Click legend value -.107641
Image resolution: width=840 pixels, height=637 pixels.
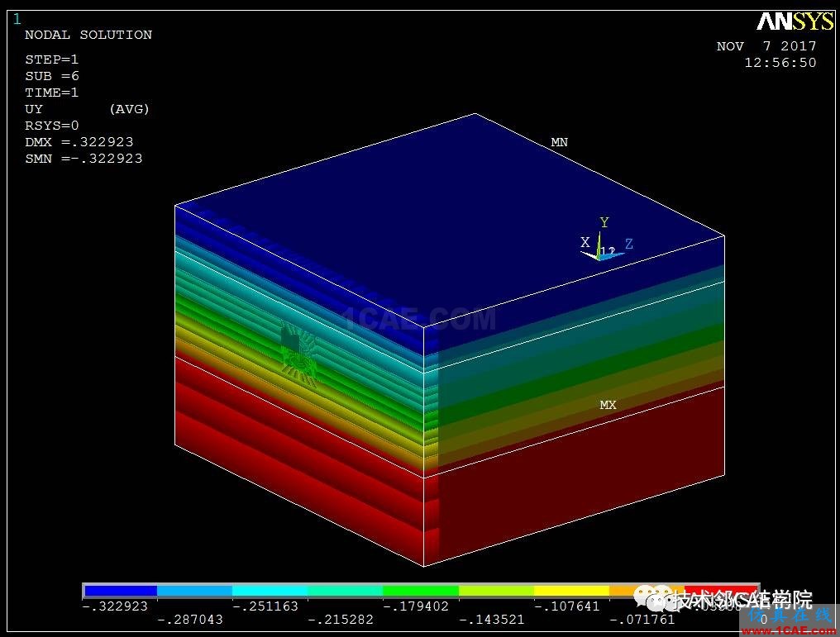click(567, 606)
